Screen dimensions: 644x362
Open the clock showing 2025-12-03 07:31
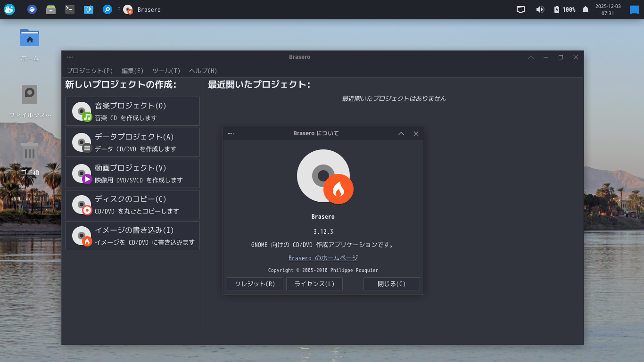(x=608, y=10)
